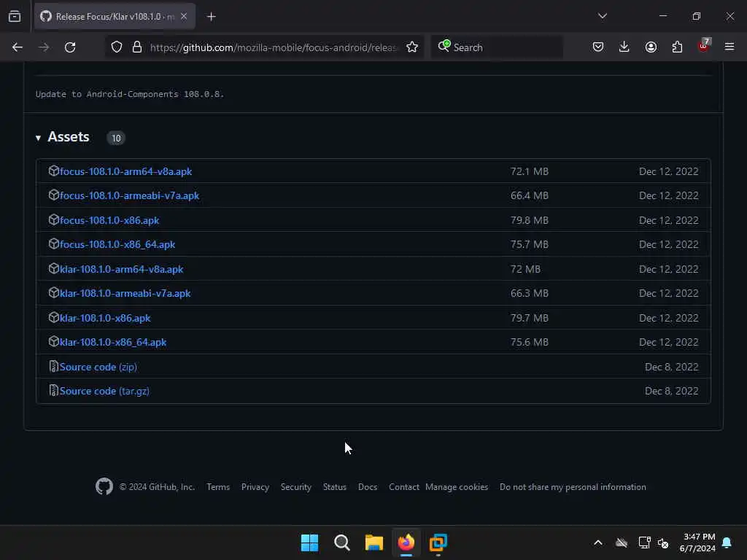Open the Firefox downloads panel

tap(624, 47)
